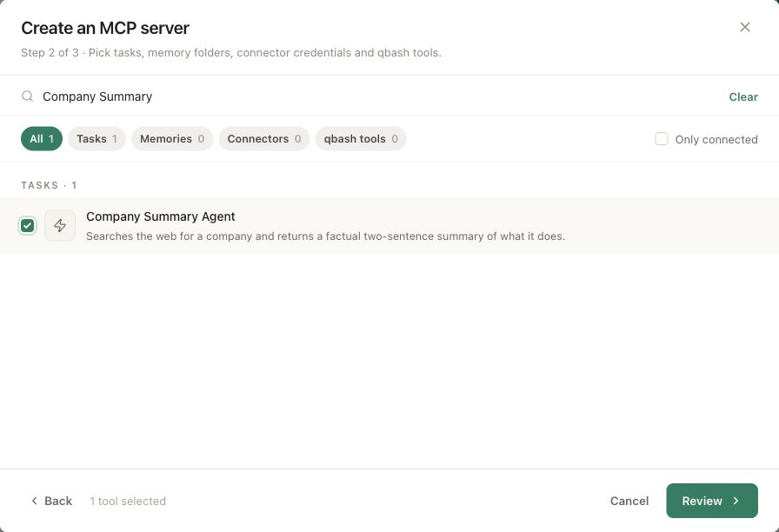
Task: Select the All filter tab
Action: [42, 138]
